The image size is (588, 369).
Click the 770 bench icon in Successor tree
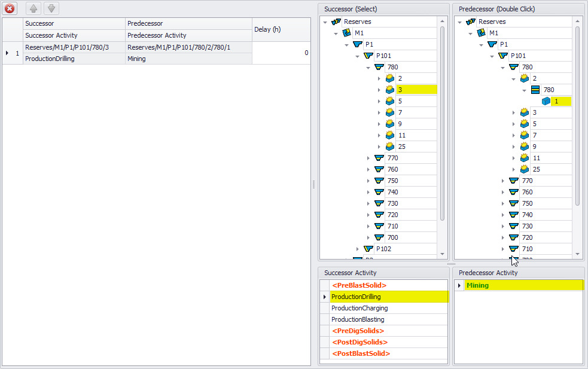(x=379, y=158)
